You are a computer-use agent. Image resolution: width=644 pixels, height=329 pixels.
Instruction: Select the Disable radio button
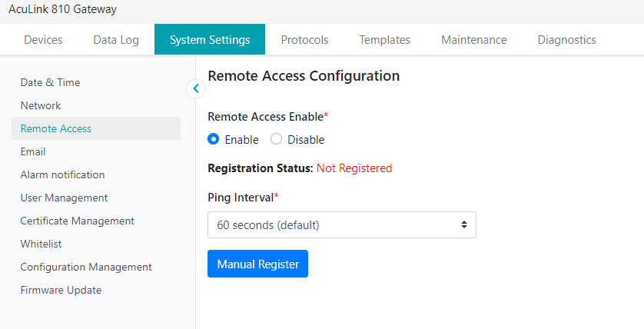click(277, 140)
